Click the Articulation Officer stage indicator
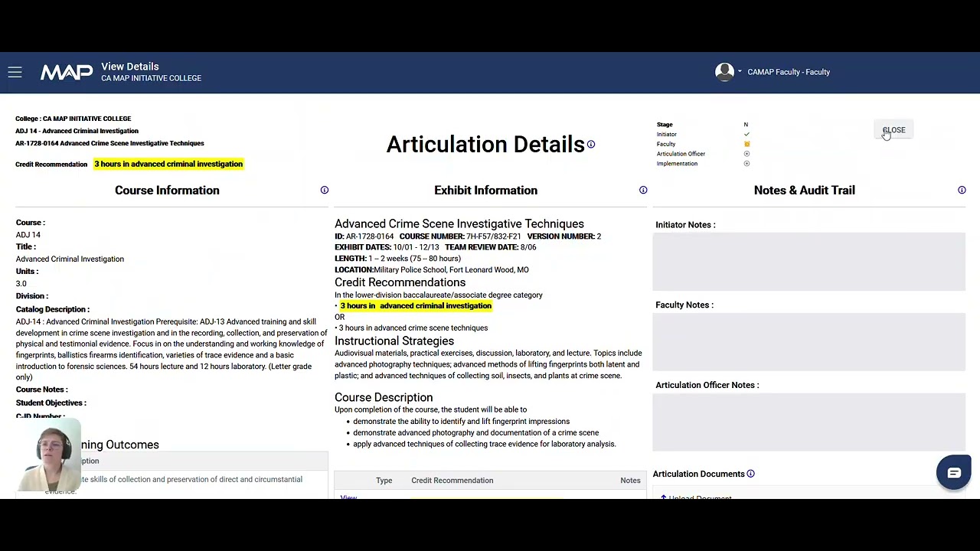The image size is (980, 551). (746, 154)
